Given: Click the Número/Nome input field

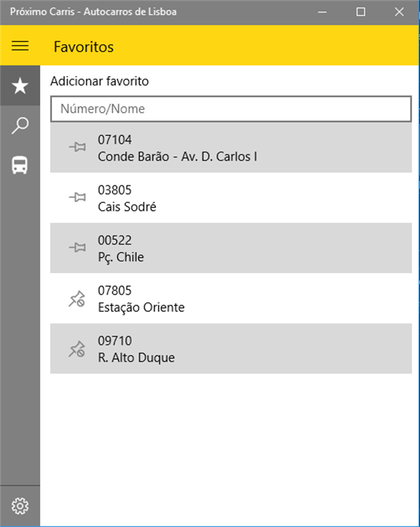Looking at the screenshot, I should [231, 109].
